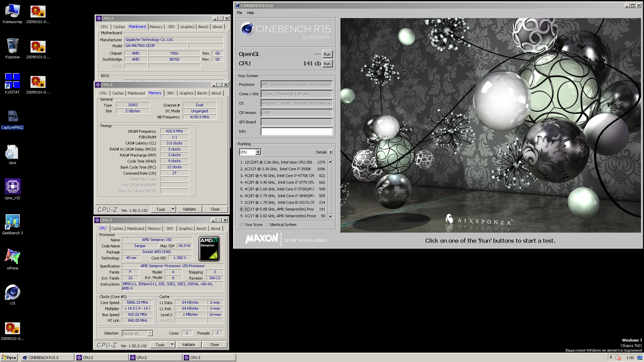The height and width of the screenshot is (362, 644).
Task: Click the title bar icon of the Memory CPU-Z window
Action: (x=98, y=85)
